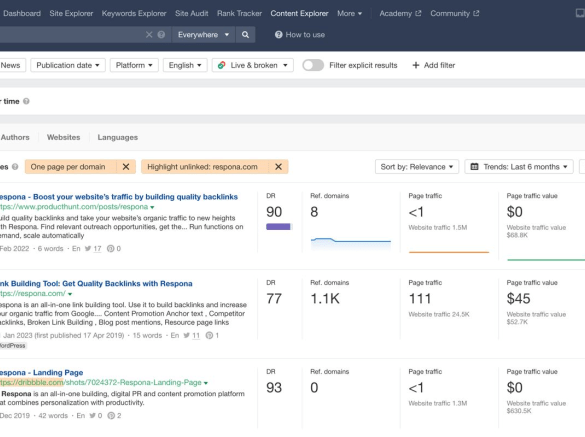Open Academy external link icon
This screenshot has width=585, height=437.
(x=418, y=13)
